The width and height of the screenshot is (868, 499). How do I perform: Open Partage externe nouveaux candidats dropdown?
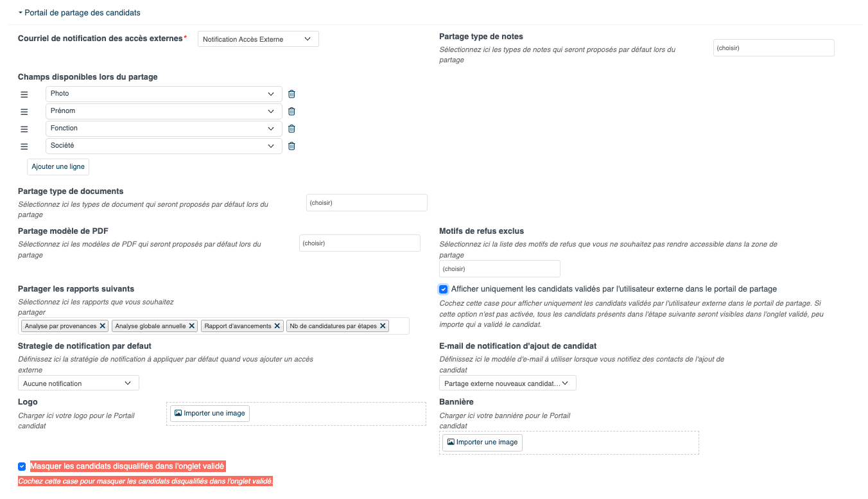tap(508, 383)
